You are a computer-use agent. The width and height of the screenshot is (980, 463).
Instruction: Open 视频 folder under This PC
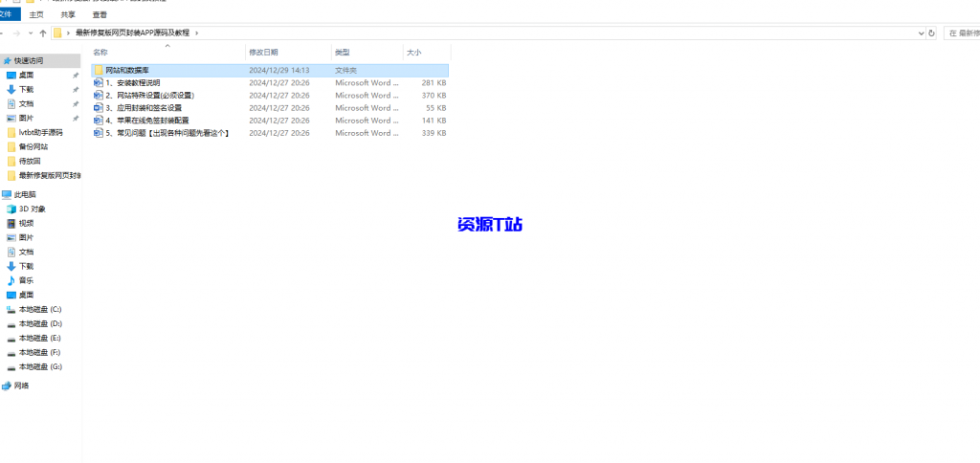pos(26,223)
